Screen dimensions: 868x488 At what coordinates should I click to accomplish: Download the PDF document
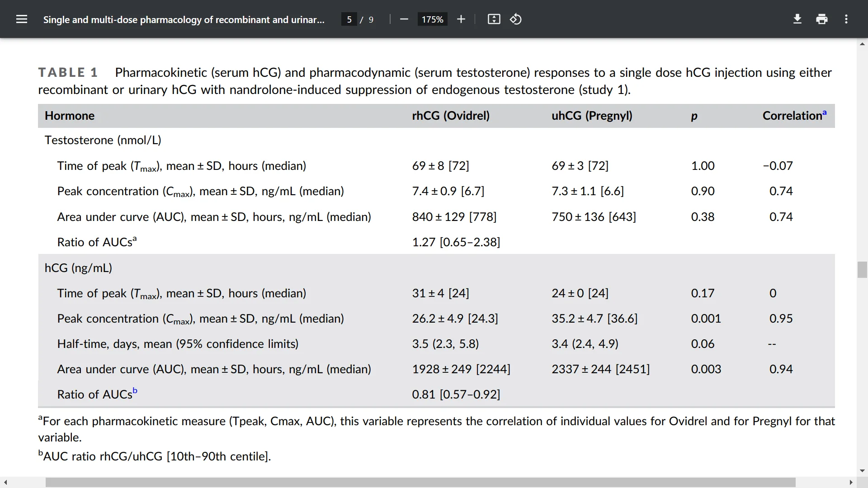(797, 19)
